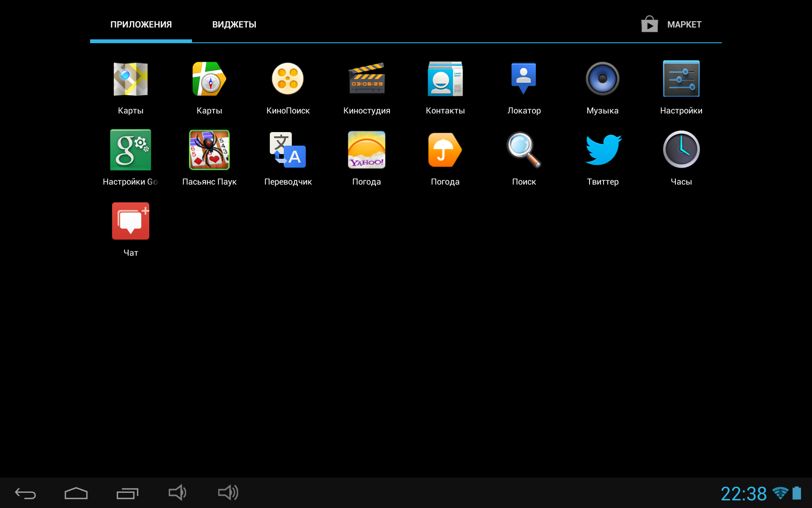
Task: Launch orange umbrella Погода app
Action: tap(445, 150)
